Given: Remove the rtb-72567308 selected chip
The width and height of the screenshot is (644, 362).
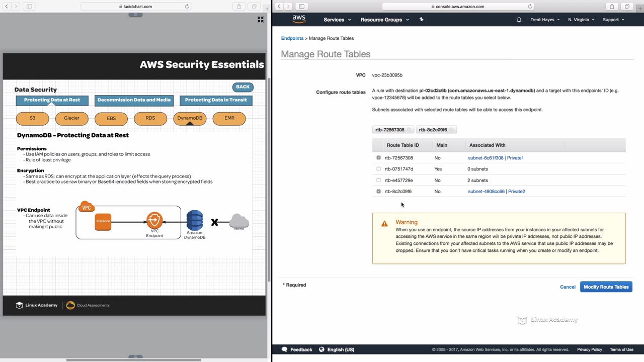Looking at the screenshot, I should pos(409,130).
